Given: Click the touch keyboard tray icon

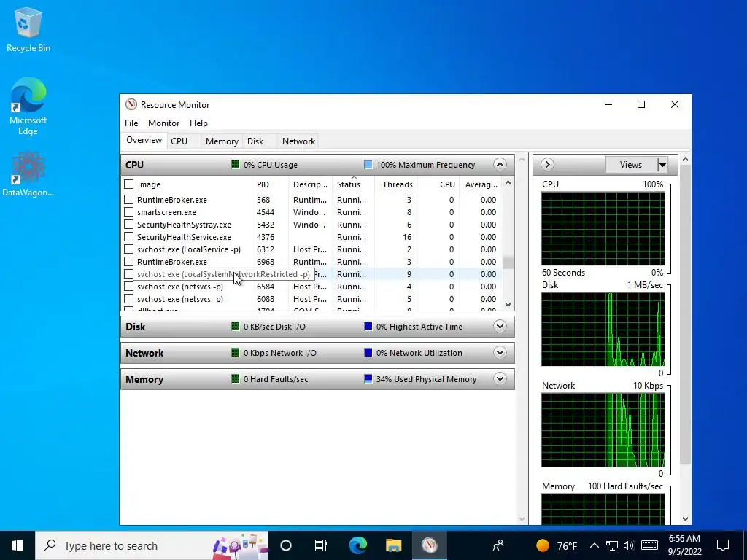Looking at the screenshot, I should click(x=649, y=545).
